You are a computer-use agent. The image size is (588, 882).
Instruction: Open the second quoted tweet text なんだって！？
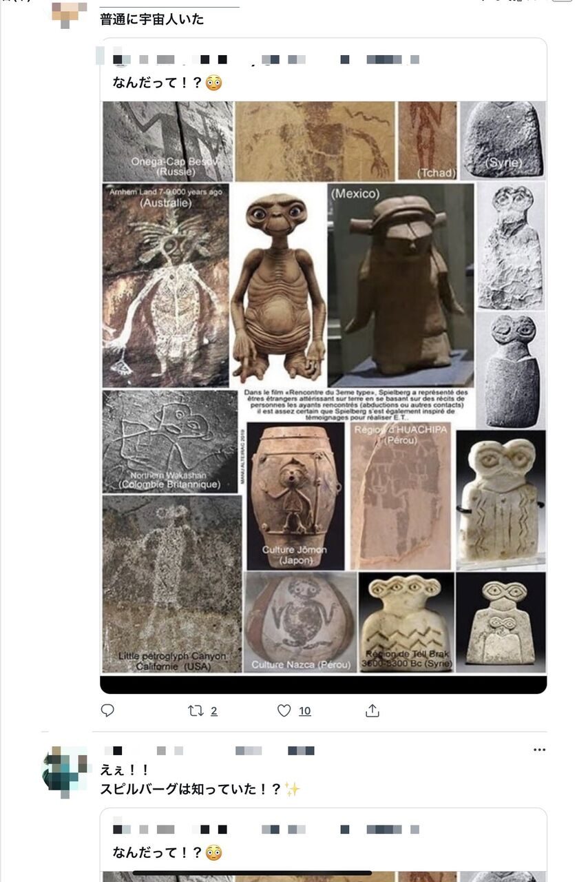coord(167,852)
